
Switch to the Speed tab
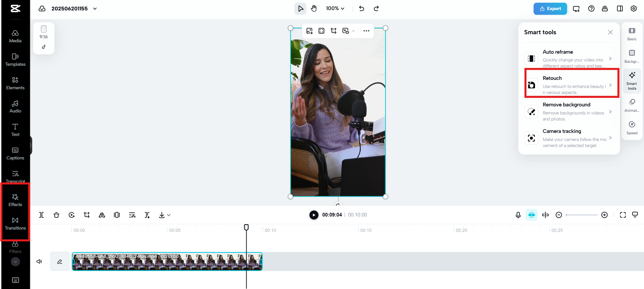pyautogui.click(x=632, y=128)
